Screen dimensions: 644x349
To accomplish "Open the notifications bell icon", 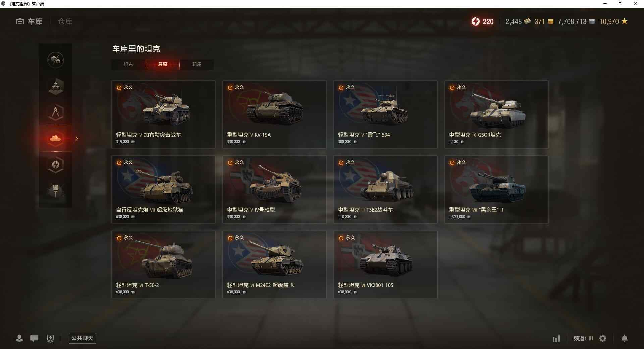I will click(x=625, y=338).
